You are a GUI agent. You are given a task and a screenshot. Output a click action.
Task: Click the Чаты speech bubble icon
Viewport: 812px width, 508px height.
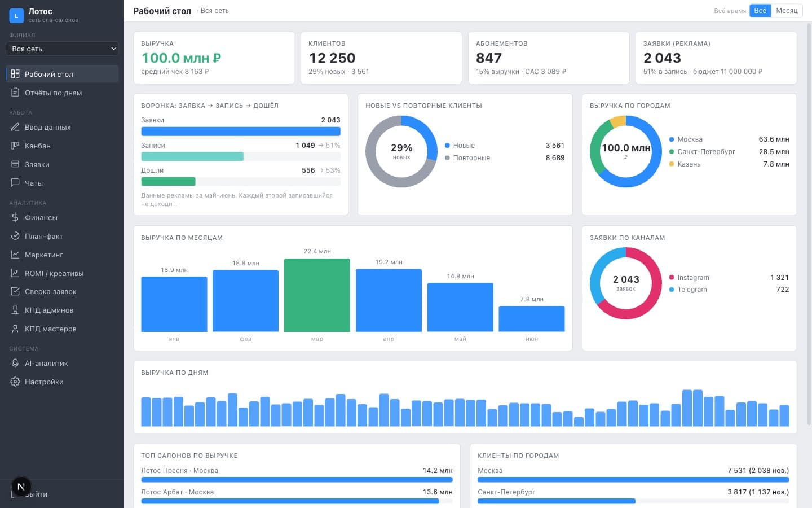click(15, 183)
